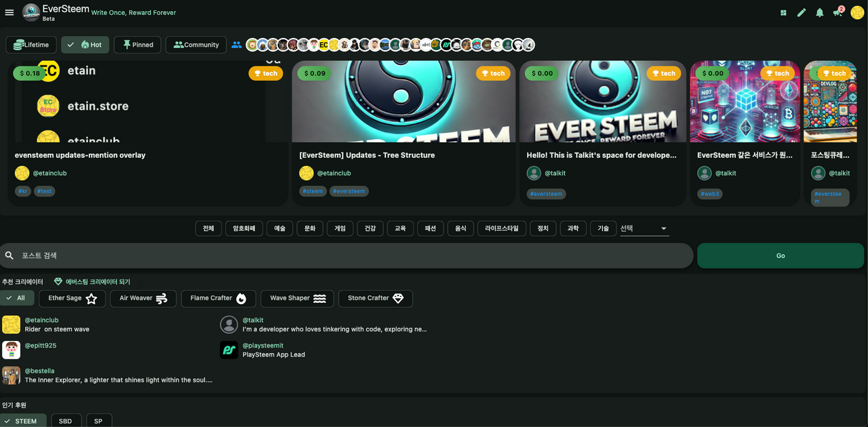Open the user profile avatar in header
Screen dimensions: 868x427
point(857,12)
